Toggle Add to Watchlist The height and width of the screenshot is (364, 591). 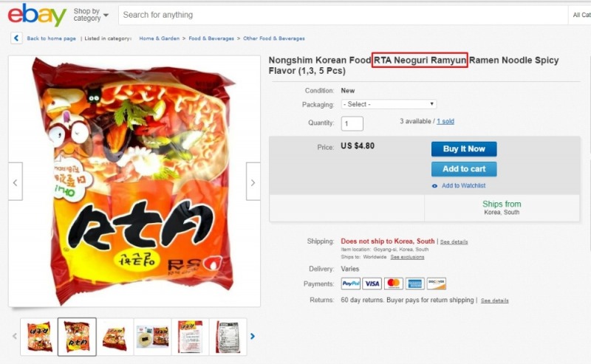[x=463, y=186]
